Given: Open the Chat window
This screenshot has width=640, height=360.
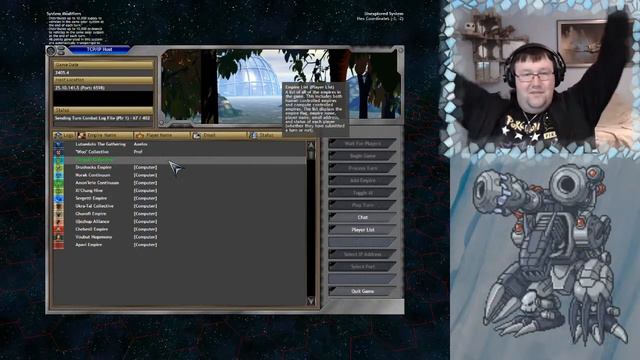Looking at the screenshot, I should coord(362,218).
